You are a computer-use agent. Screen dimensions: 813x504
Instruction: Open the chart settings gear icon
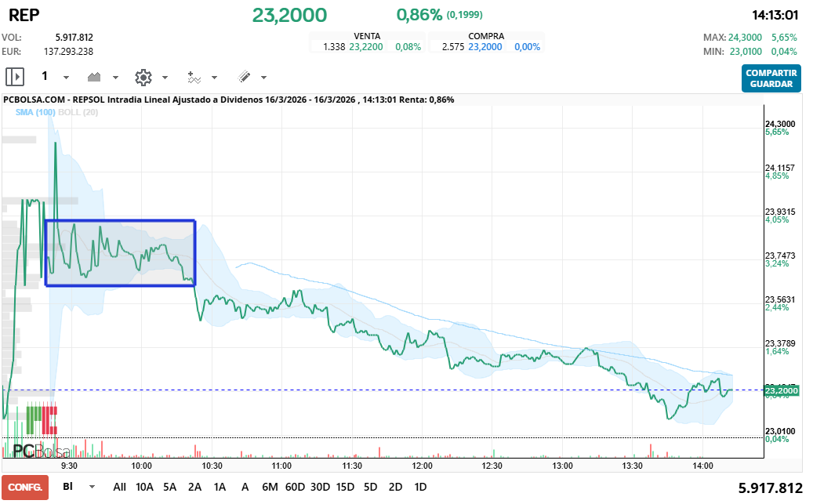(x=143, y=77)
